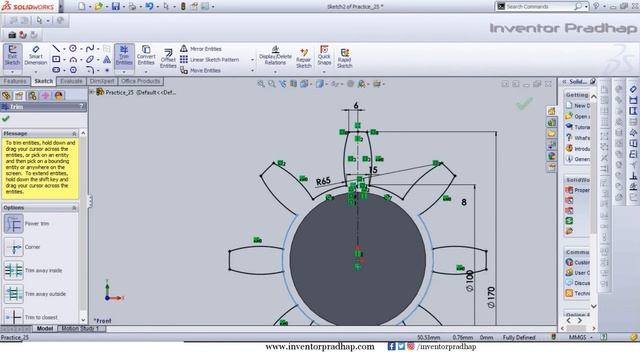
Task: Expand the SolidWorks menu arrow
Action: (61, 7)
